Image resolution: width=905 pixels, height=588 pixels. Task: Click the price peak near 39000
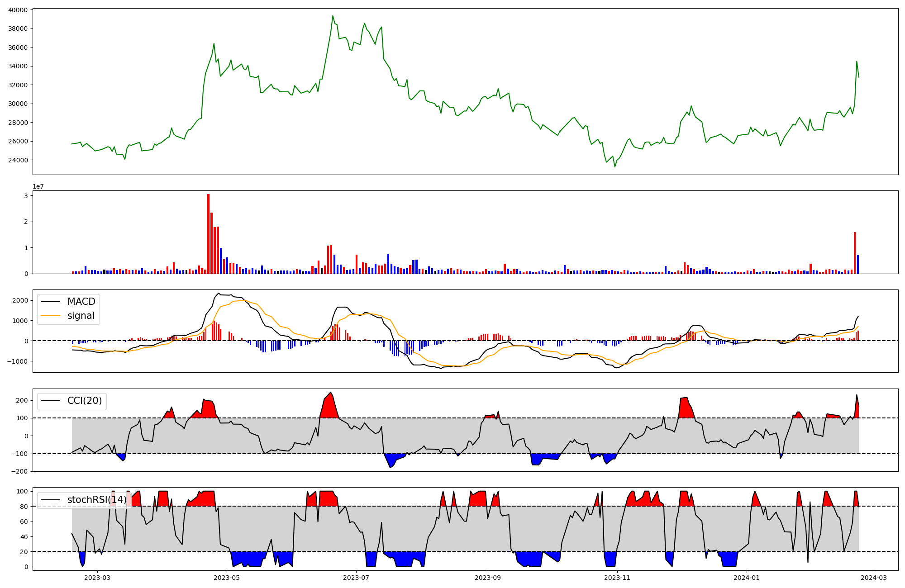coord(333,16)
